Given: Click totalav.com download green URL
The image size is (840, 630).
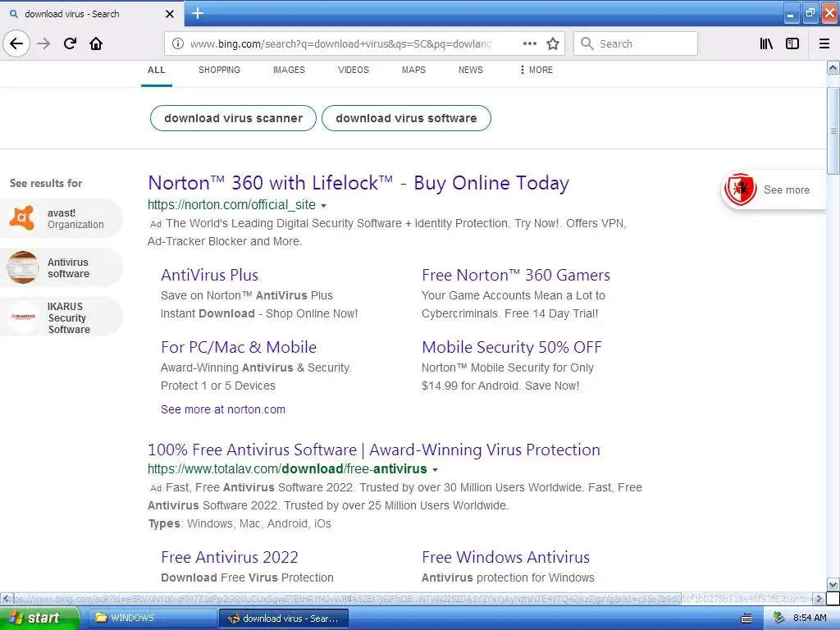Looking at the screenshot, I should 287,468.
